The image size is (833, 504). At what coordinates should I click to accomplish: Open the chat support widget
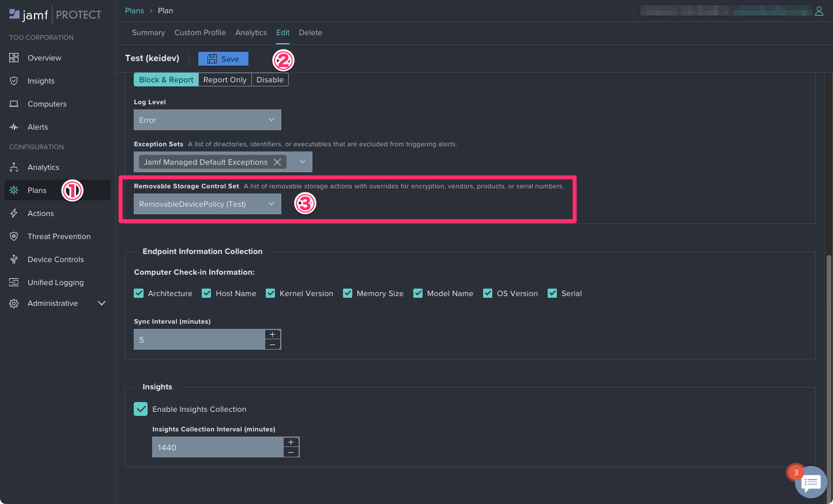coord(811,482)
